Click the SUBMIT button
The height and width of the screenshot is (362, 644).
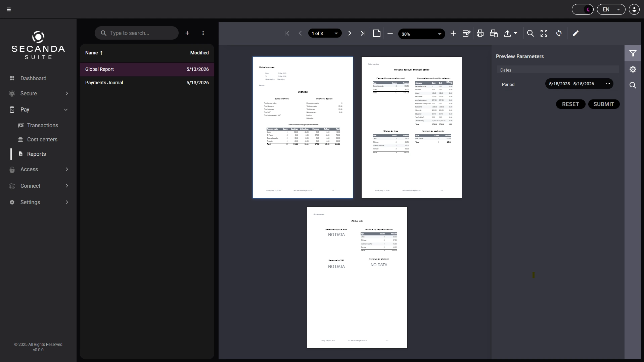(x=604, y=104)
